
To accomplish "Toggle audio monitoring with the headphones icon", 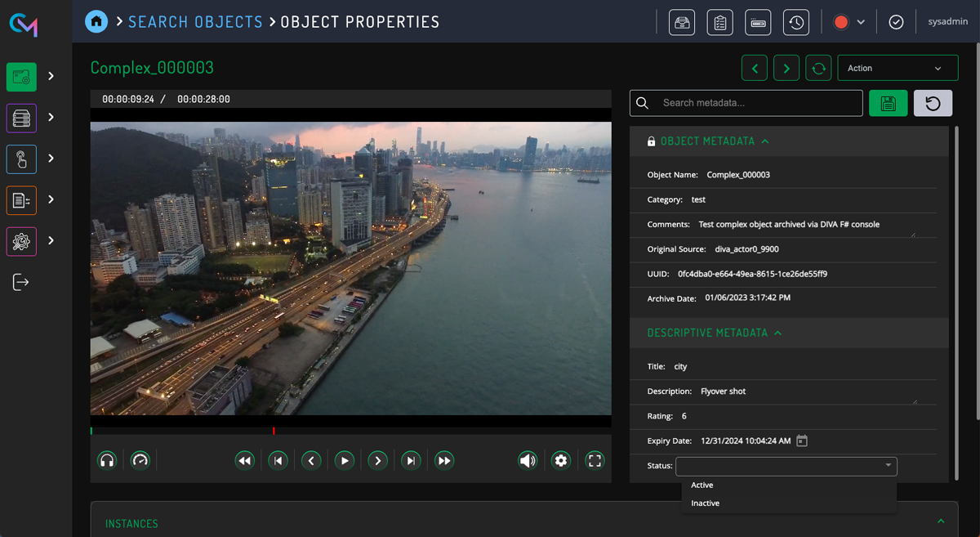I will tap(107, 460).
